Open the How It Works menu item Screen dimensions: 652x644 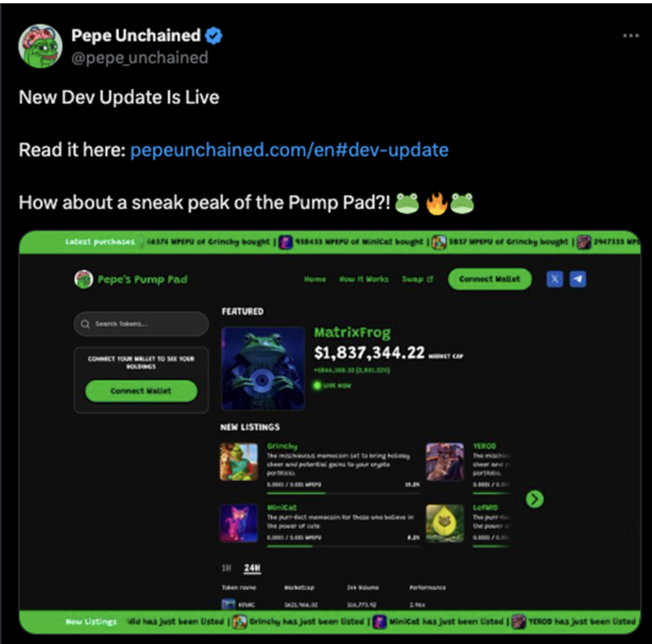pos(364,279)
